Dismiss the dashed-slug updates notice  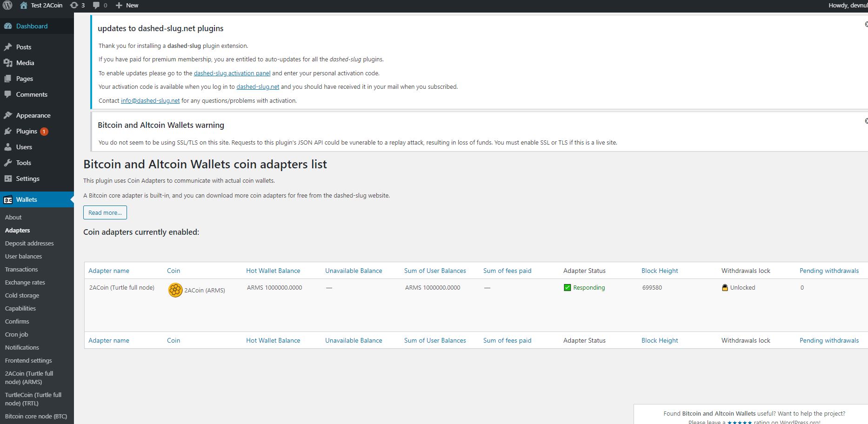[x=866, y=24]
